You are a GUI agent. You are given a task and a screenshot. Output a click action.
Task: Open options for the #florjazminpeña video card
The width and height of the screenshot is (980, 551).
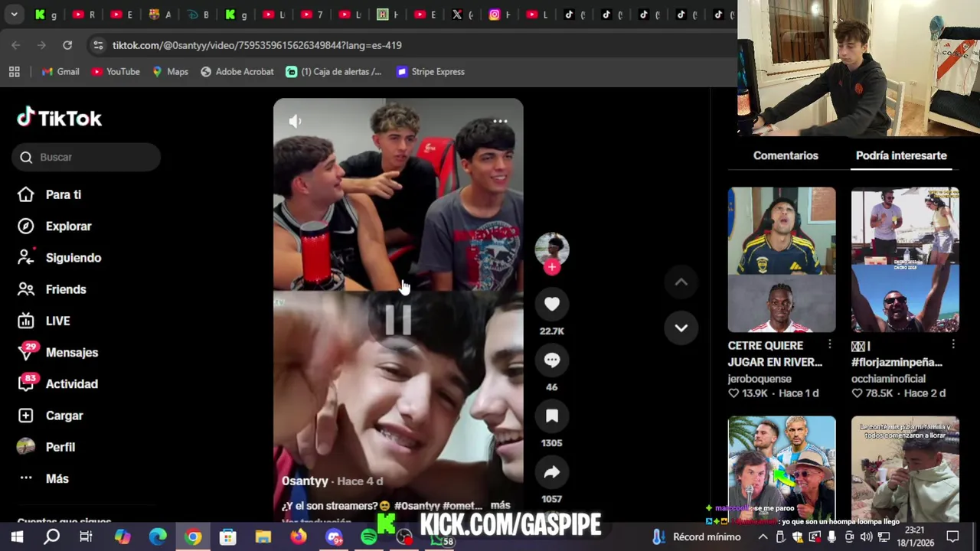click(953, 345)
